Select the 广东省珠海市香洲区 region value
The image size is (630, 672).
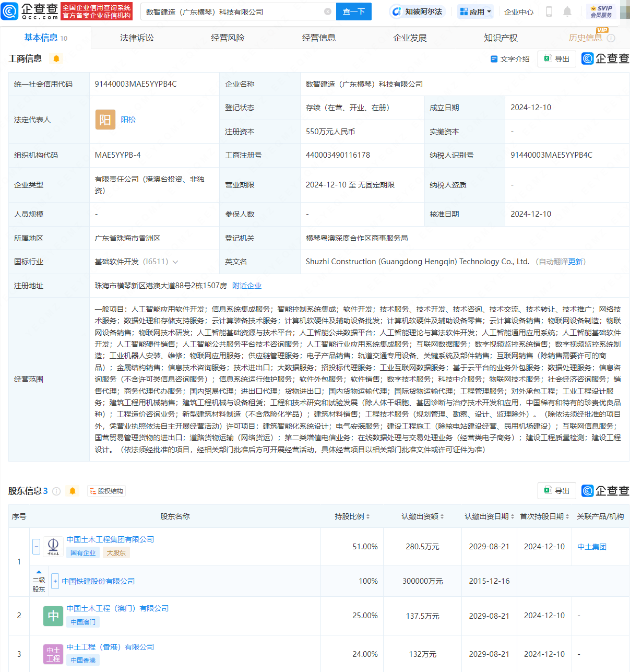127,238
